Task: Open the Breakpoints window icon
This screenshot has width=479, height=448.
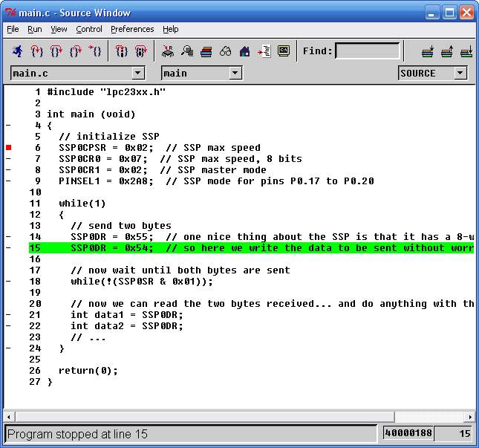Action: (x=264, y=51)
